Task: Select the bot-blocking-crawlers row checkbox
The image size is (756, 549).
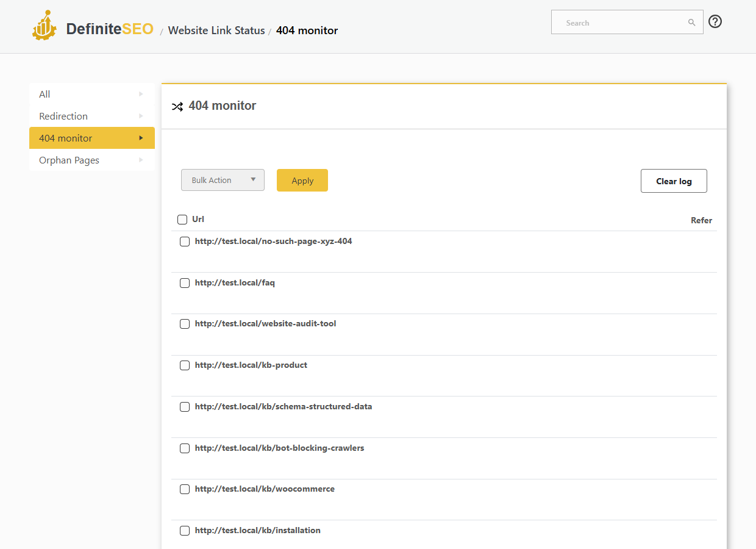Action: (x=185, y=448)
